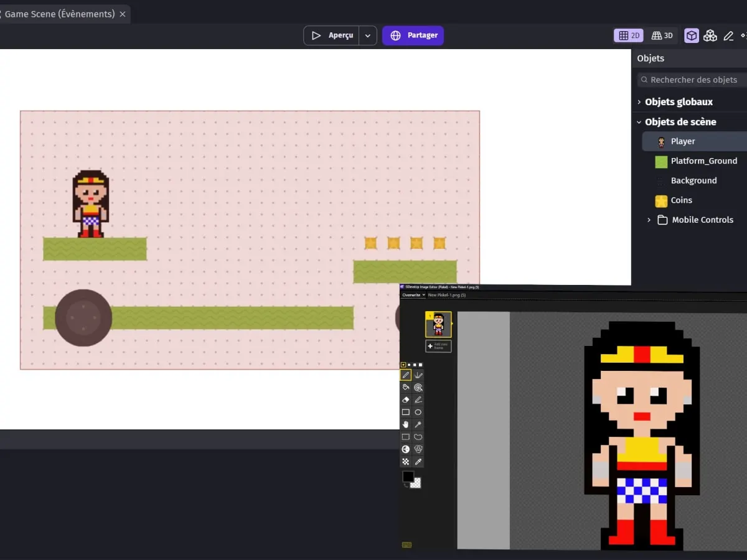Click the Partager button

tap(413, 35)
